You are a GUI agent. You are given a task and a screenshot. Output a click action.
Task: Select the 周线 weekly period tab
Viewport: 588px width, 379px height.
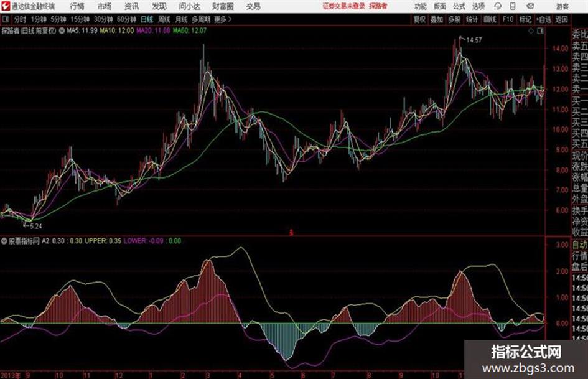click(164, 19)
